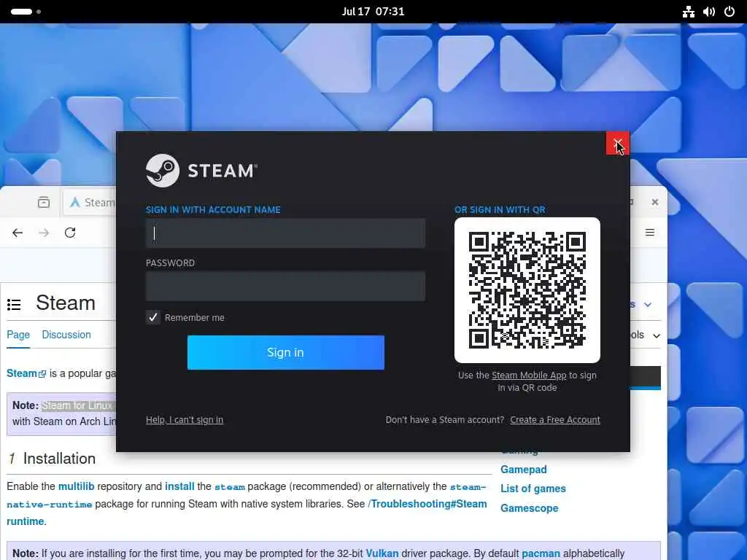
Task: Click the Sign in button
Action: click(x=285, y=352)
